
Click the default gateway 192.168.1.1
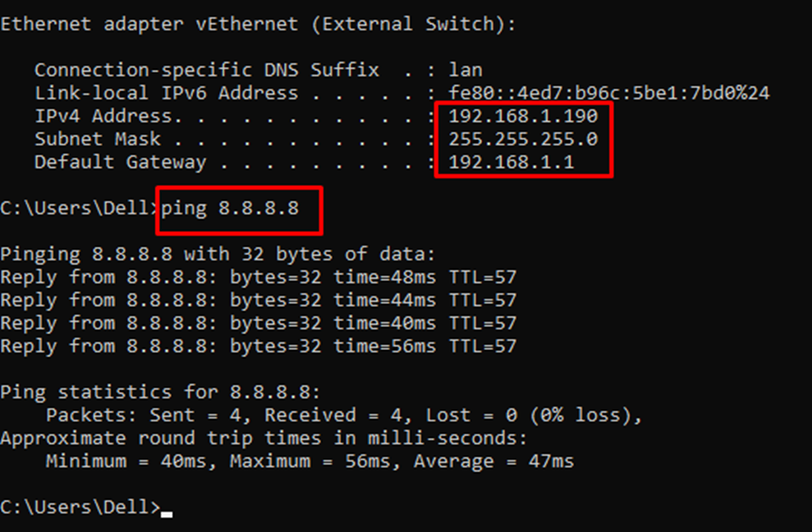click(x=511, y=162)
